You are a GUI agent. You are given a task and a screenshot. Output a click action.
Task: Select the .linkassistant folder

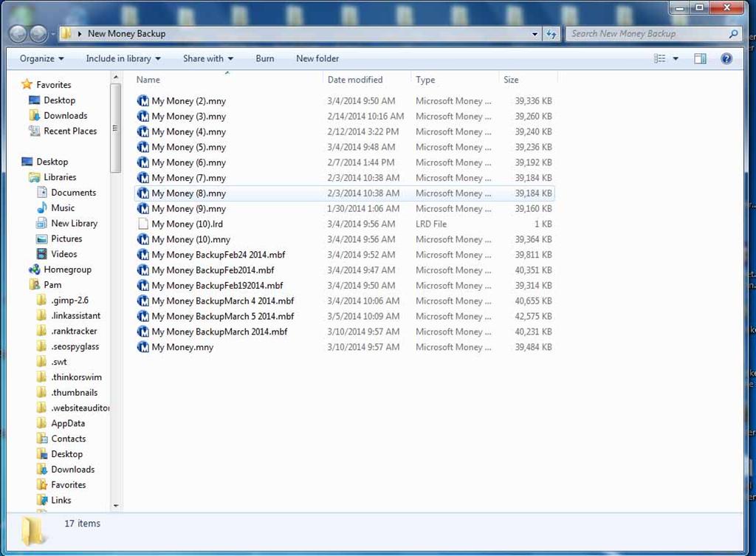point(76,316)
